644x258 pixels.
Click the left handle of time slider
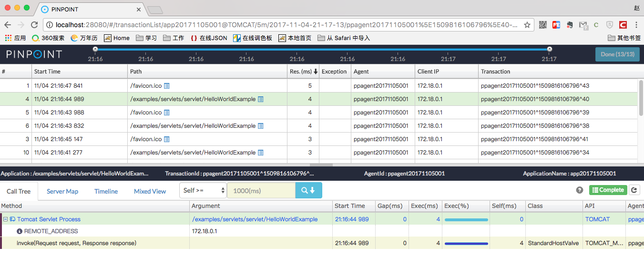95,49
